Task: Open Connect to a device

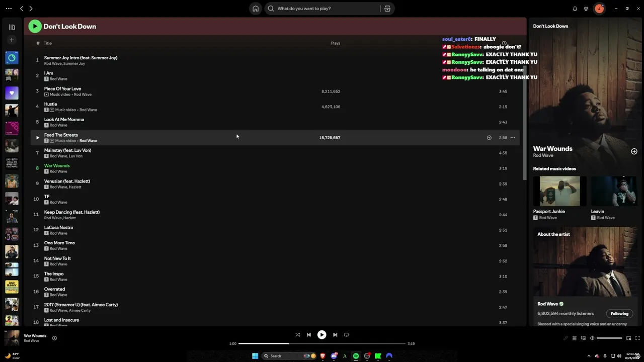Action: tap(583, 338)
